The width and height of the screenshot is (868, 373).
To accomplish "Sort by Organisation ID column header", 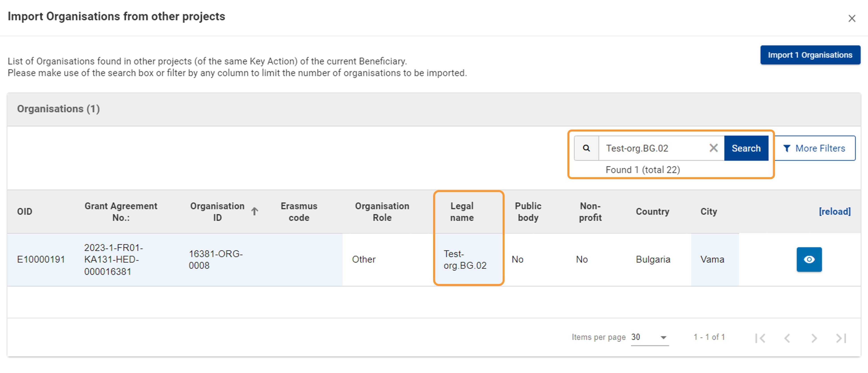I will (217, 211).
